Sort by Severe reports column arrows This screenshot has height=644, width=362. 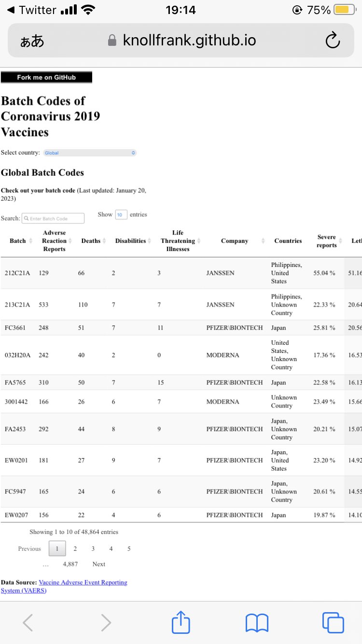click(341, 241)
